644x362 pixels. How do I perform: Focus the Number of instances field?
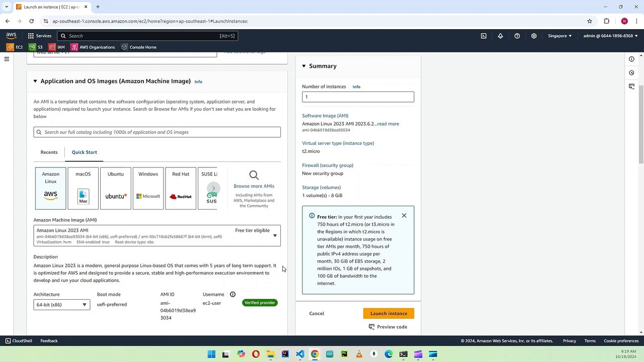(x=358, y=97)
